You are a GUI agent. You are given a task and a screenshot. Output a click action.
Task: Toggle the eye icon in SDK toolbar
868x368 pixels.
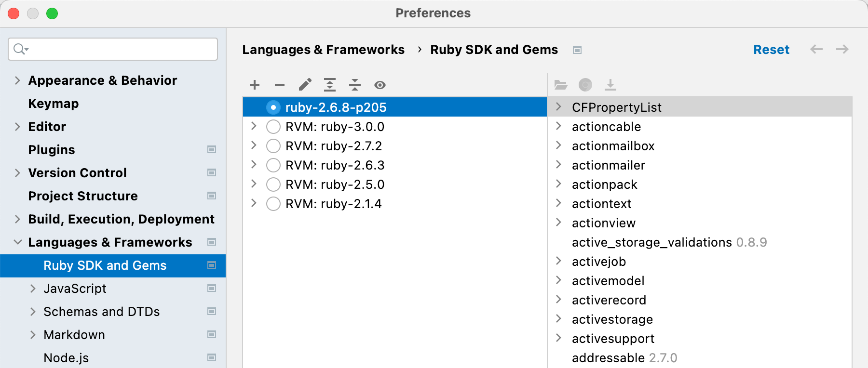[380, 85]
